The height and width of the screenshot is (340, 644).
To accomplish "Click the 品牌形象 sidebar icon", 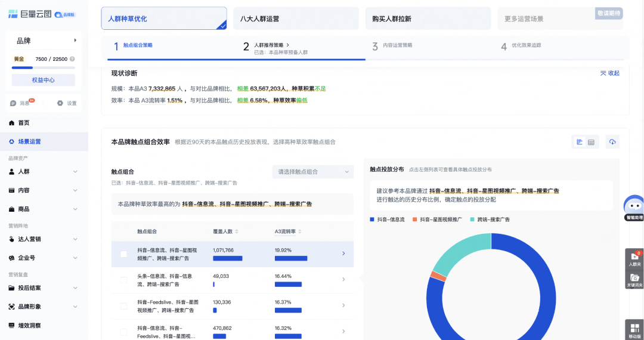I will [x=11, y=307].
